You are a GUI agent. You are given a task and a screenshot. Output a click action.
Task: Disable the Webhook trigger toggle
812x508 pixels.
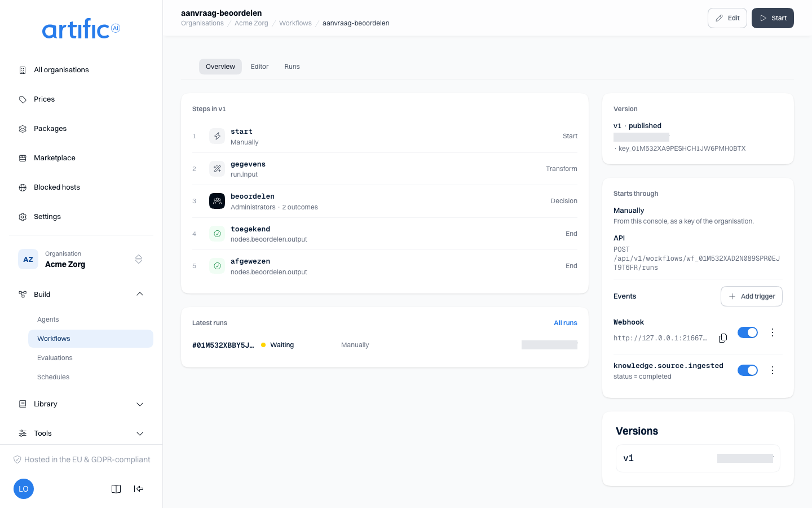click(x=748, y=332)
